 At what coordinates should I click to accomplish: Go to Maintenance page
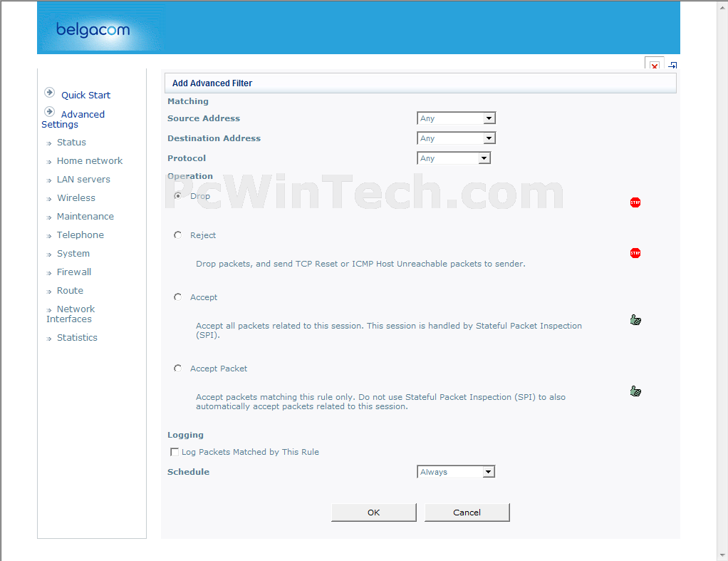click(85, 217)
